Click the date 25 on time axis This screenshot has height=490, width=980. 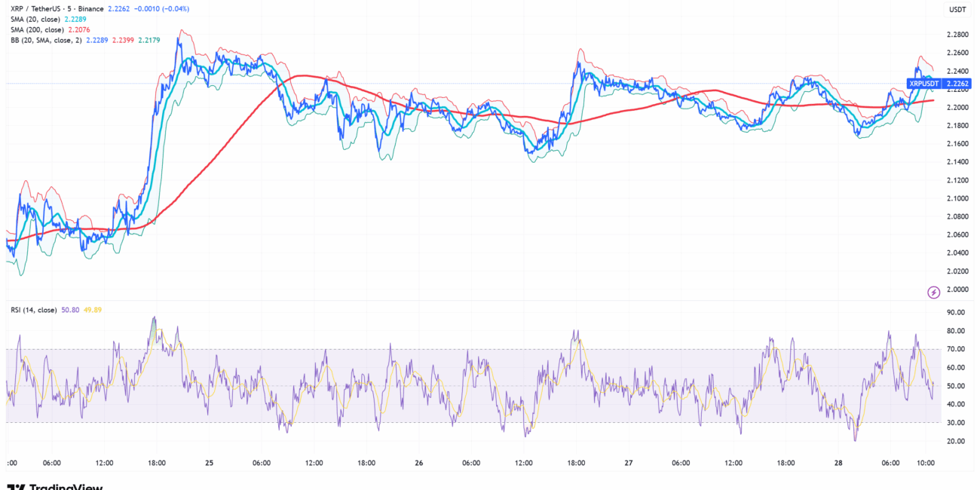point(208,464)
